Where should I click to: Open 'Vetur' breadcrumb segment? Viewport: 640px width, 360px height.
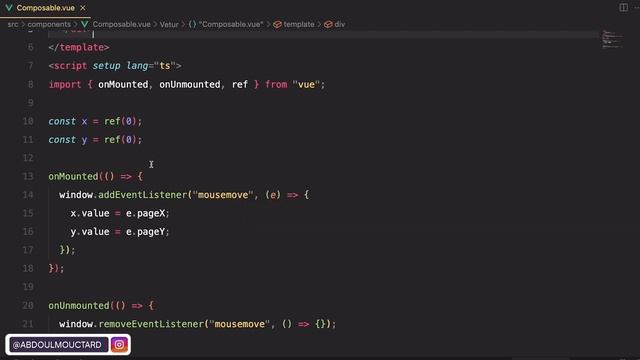tap(169, 24)
